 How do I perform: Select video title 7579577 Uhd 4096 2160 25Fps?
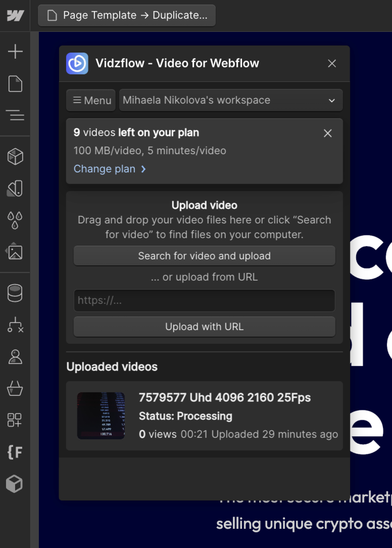[225, 398]
